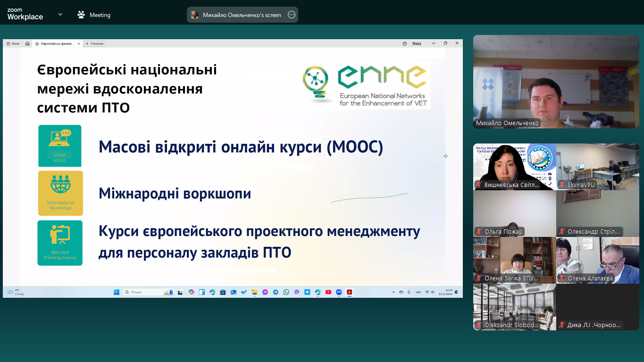Open Zoom from the taskbar
Screen dimensions: 644x362
(339, 292)
